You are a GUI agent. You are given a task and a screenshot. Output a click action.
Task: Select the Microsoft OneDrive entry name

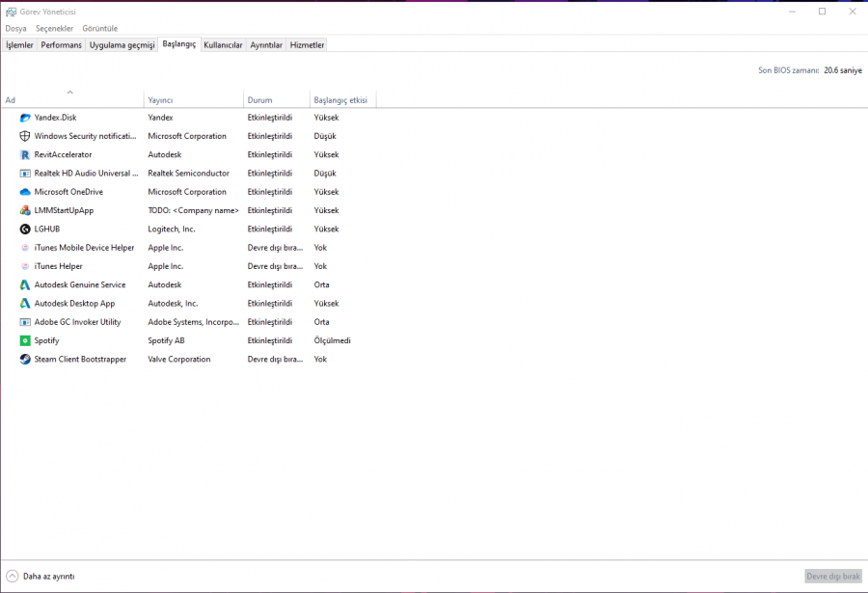[68, 192]
